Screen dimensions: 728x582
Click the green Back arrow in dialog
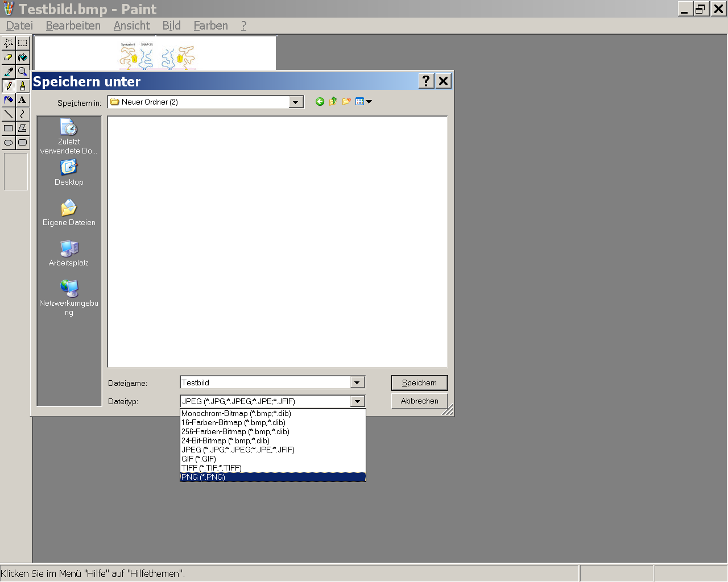point(320,102)
